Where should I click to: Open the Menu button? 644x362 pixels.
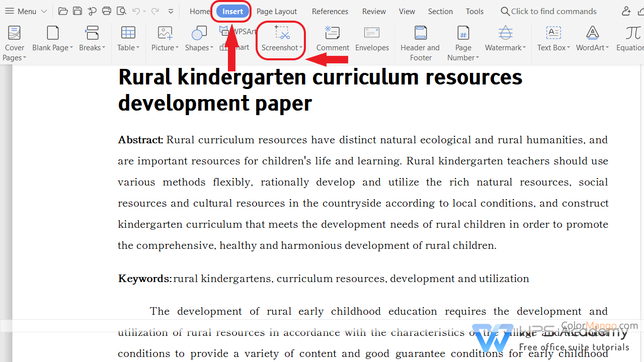coord(25,11)
